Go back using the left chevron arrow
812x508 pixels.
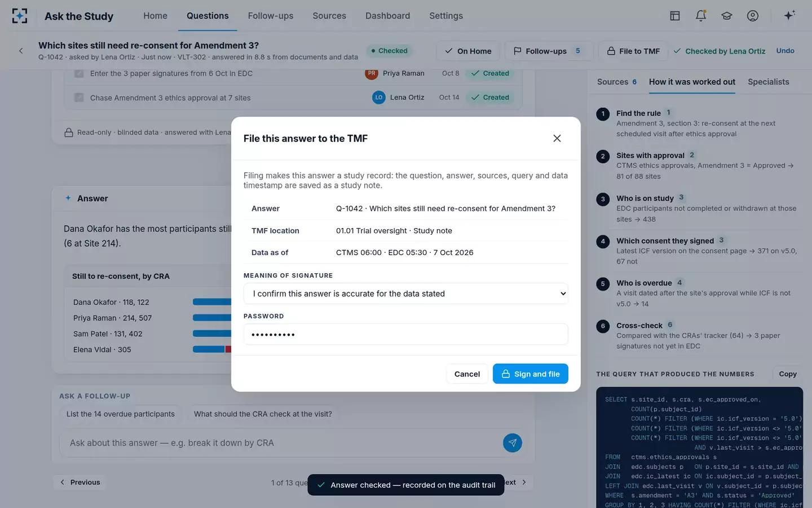pyautogui.click(x=21, y=51)
